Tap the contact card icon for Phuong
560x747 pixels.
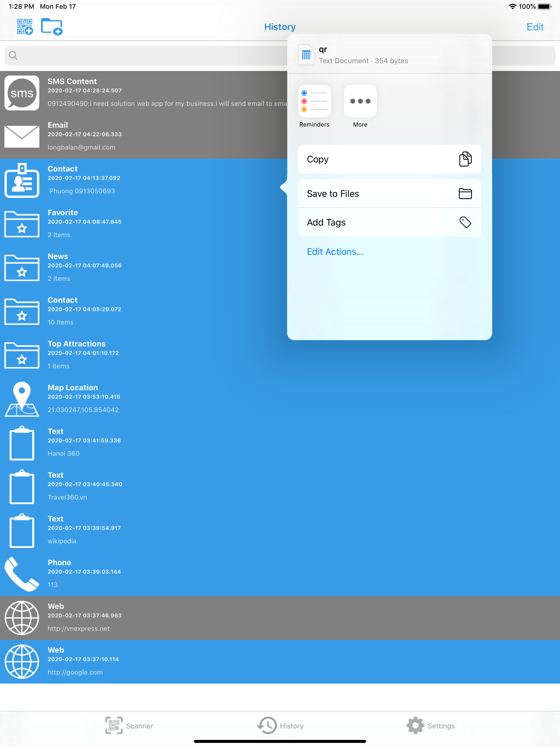point(22,180)
